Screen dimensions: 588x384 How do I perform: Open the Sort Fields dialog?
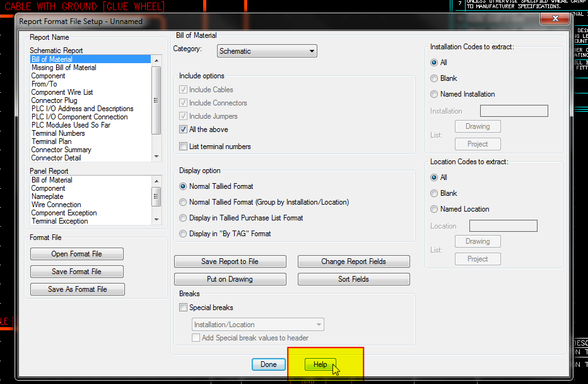click(x=353, y=279)
